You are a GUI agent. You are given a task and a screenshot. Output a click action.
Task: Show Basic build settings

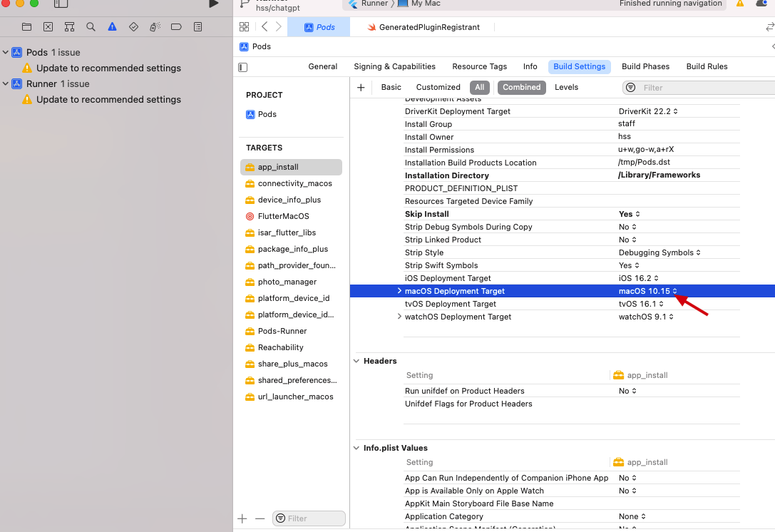click(x=391, y=88)
